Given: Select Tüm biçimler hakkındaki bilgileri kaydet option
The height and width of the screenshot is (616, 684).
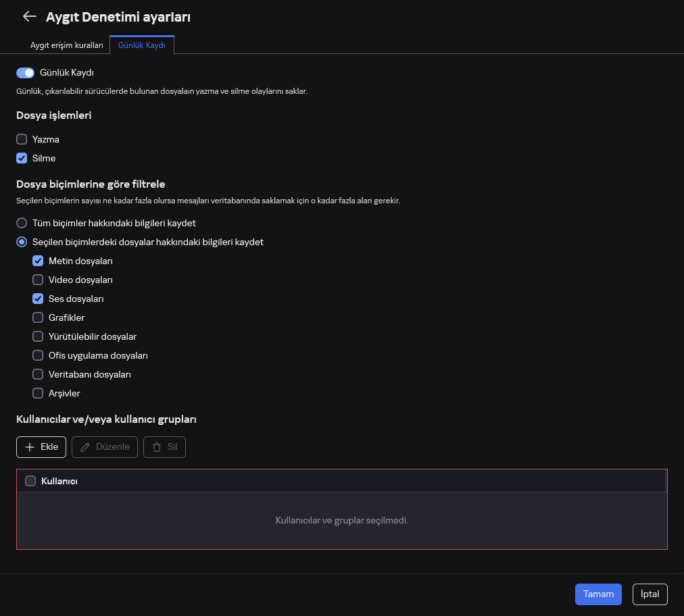Looking at the screenshot, I should pos(22,223).
